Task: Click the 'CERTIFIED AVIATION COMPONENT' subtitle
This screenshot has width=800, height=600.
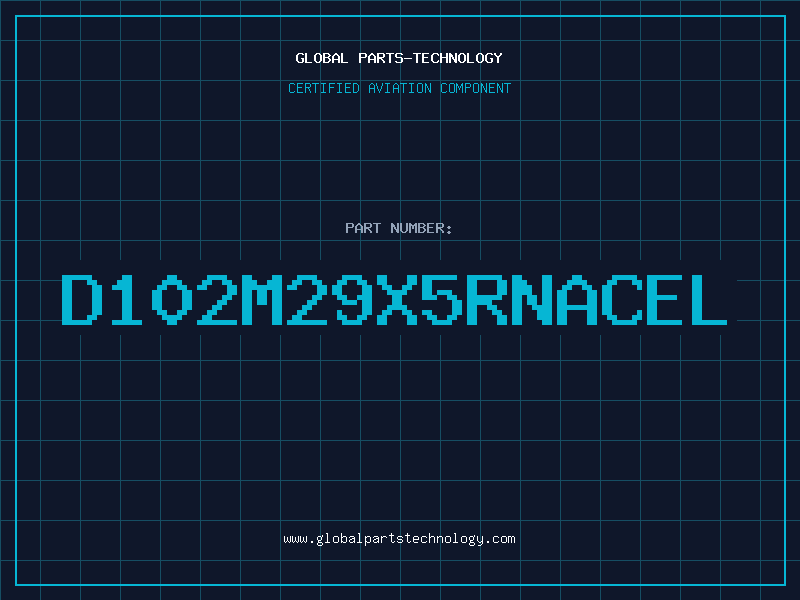Action: pyautogui.click(x=399, y=88)
